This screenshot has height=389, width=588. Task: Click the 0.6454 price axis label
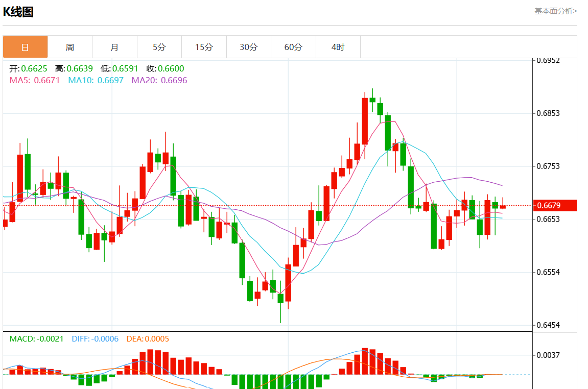click(548, 325)
